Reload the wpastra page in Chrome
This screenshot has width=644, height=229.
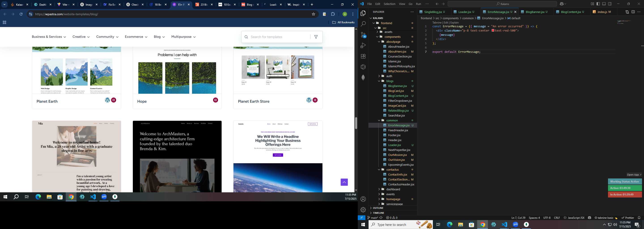[x=21, y=14]
